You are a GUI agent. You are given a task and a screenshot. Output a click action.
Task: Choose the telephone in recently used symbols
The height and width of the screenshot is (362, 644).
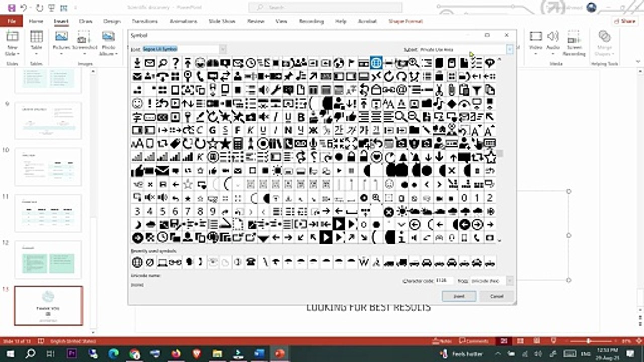(251, 262)
